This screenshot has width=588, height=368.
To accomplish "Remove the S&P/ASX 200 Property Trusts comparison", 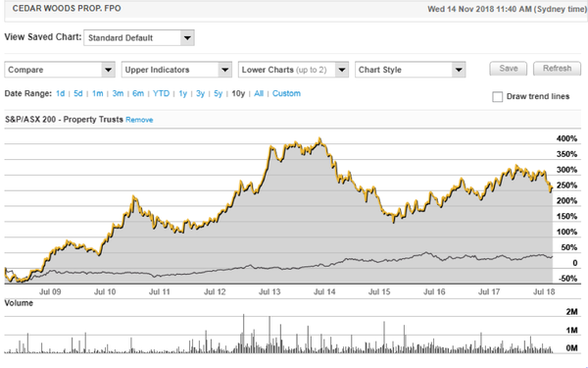I will (x=139, y=120).
